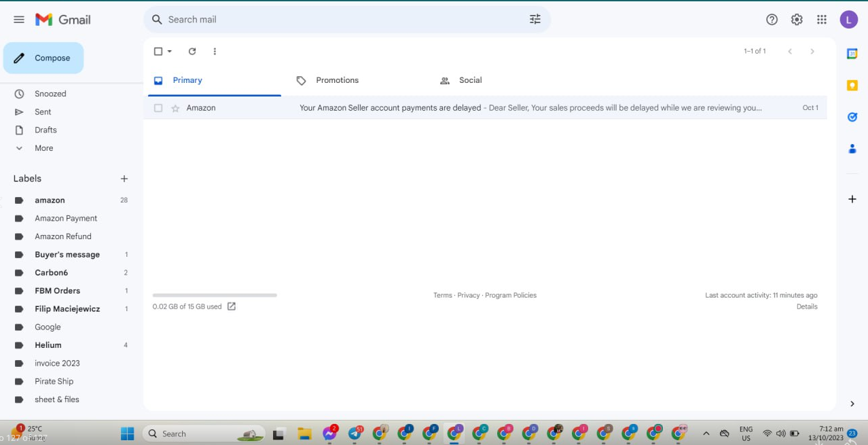Screen dimensions: 868x445
Task: Open the Snoozed folder
Action: click(x=50, y=94)
